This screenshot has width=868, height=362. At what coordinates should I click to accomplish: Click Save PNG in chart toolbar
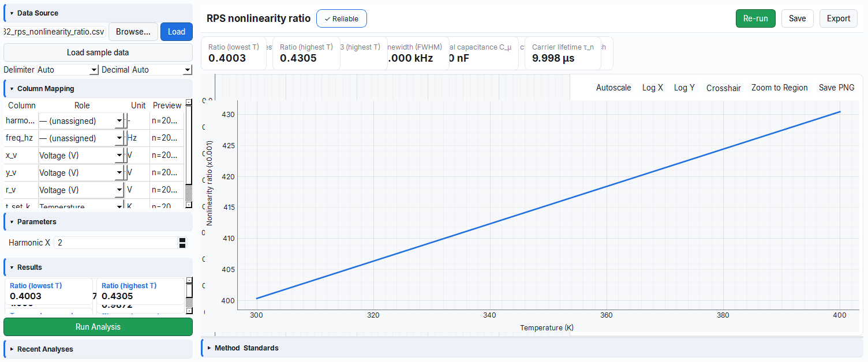[837, 88]
